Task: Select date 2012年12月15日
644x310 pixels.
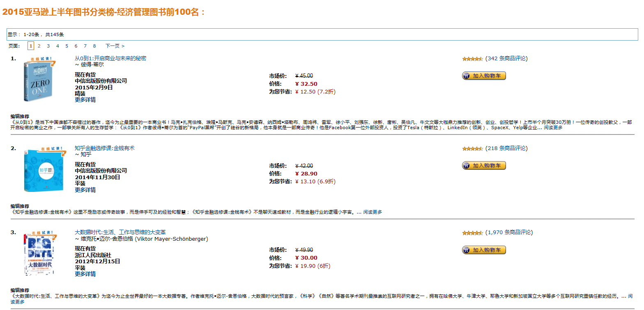Action: 97,261
